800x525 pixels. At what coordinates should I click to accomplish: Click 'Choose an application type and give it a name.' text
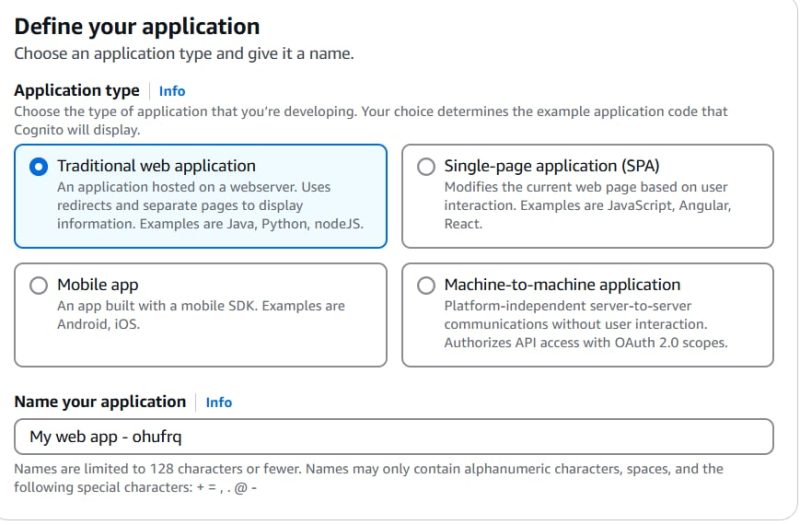click(184, 54)
